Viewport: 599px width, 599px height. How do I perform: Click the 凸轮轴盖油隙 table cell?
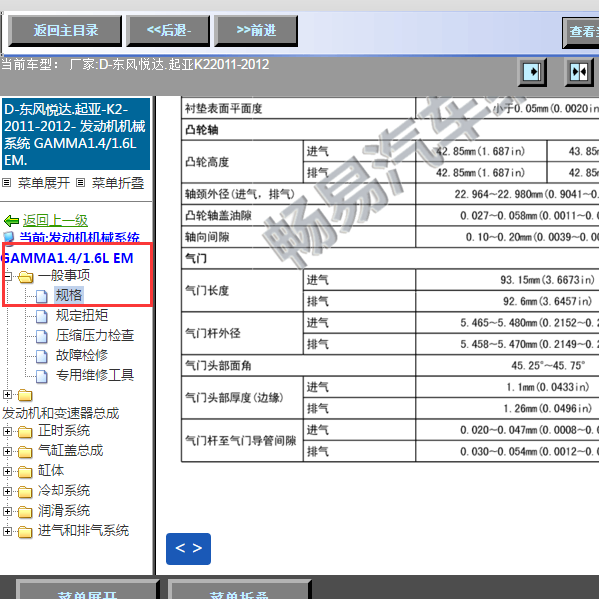tap(298, 215)
